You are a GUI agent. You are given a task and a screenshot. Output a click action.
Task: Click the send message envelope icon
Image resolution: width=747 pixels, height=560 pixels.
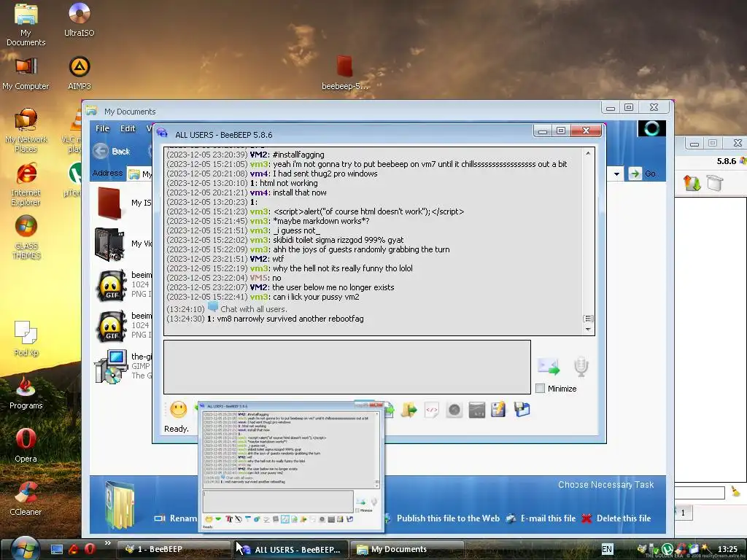click(x=549, y=366)
